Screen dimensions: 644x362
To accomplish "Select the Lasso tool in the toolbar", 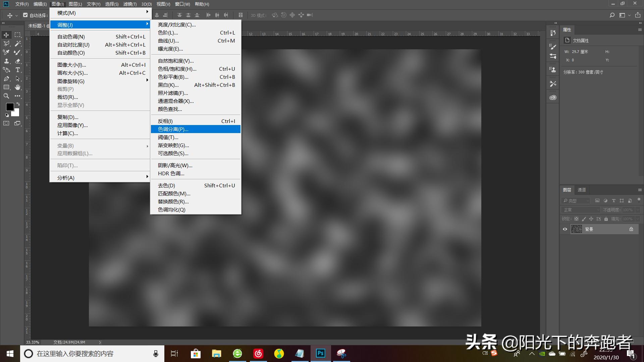I will [6, 44].
